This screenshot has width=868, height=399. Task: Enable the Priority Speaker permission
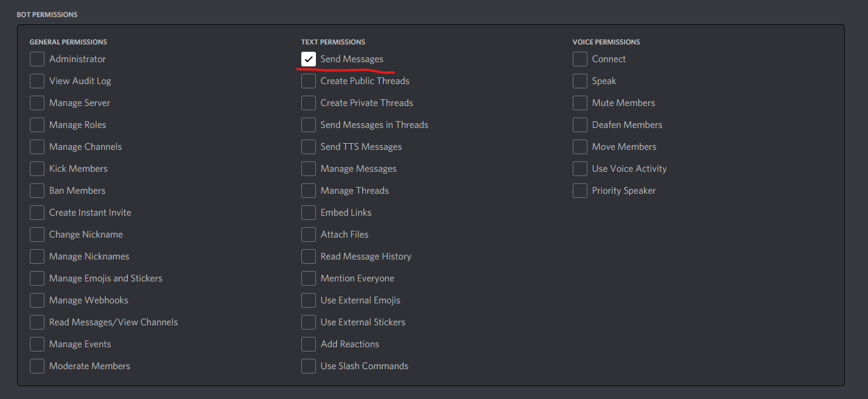pyautogui.click(x=579, y=190)
